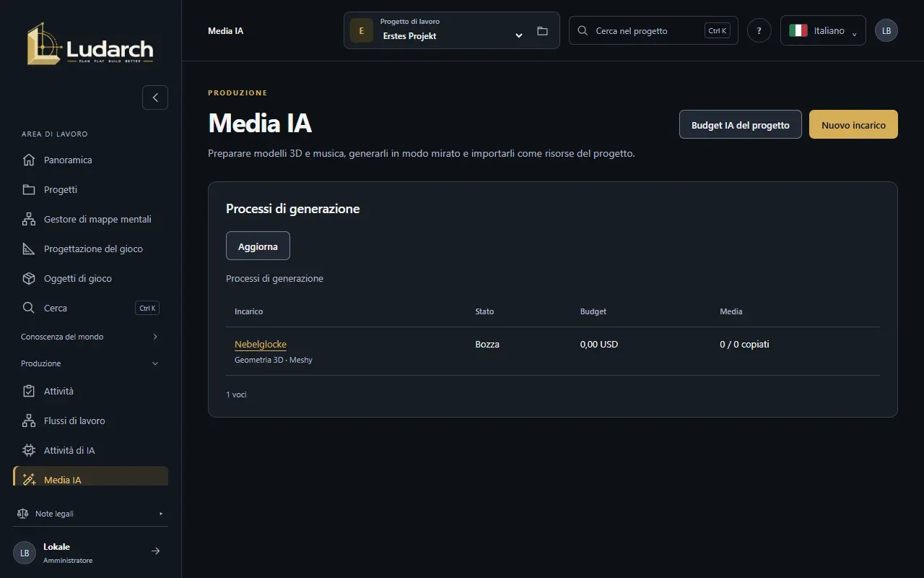Click the Flussi di lavoro icon
This screenshot has width=924, height=578.
[29, 420]
